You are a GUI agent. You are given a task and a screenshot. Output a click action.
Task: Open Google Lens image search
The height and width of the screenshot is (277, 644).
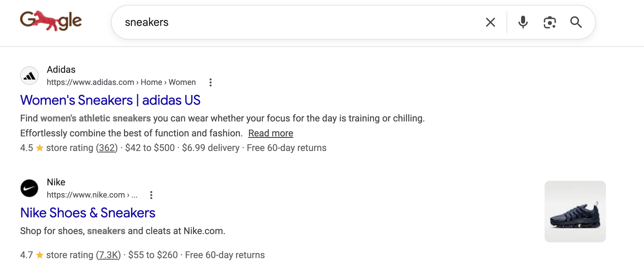tap(549, 22)
